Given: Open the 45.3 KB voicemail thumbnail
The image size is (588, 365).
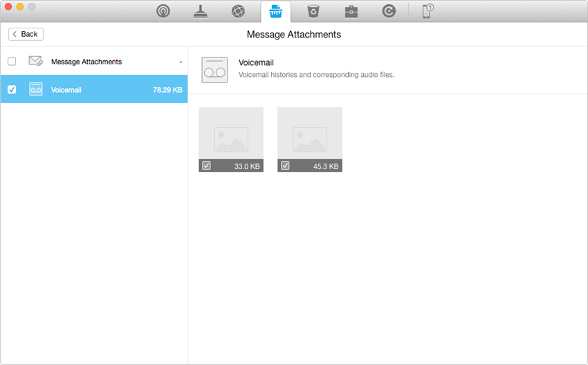Looking at the screenshot, I should click(310, 140).
